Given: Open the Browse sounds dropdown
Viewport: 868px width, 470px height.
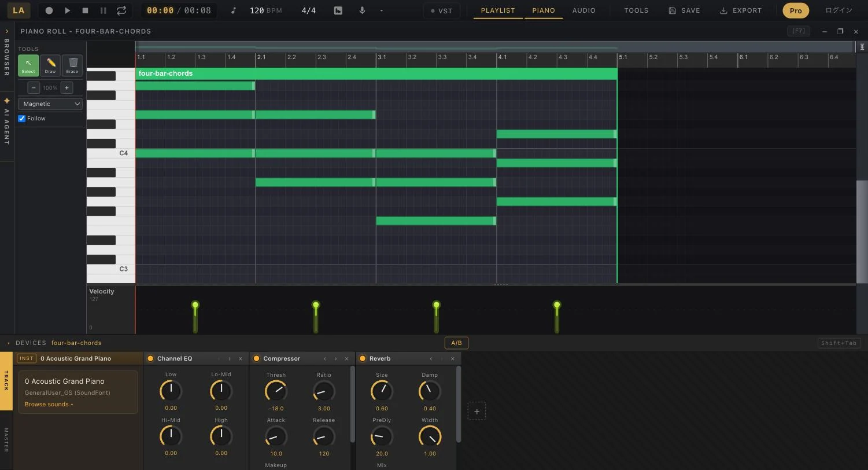Looking at the screenshot, I should [49, 404].
